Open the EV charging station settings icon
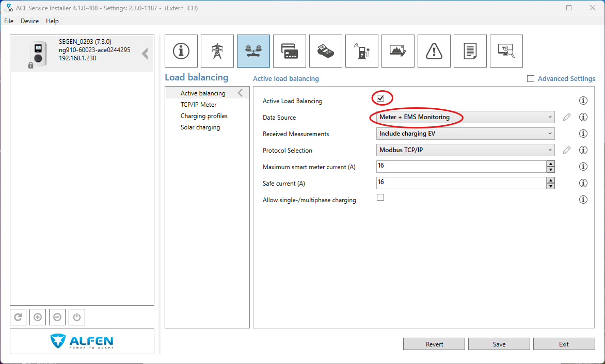This screenshot has width=605, height=364. tap(362, 51)
